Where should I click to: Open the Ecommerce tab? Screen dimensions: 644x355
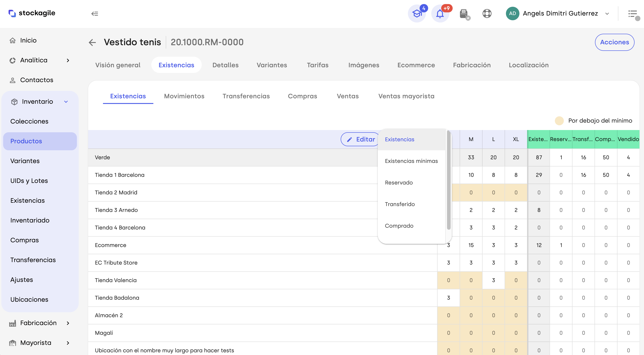coord(416,65)
